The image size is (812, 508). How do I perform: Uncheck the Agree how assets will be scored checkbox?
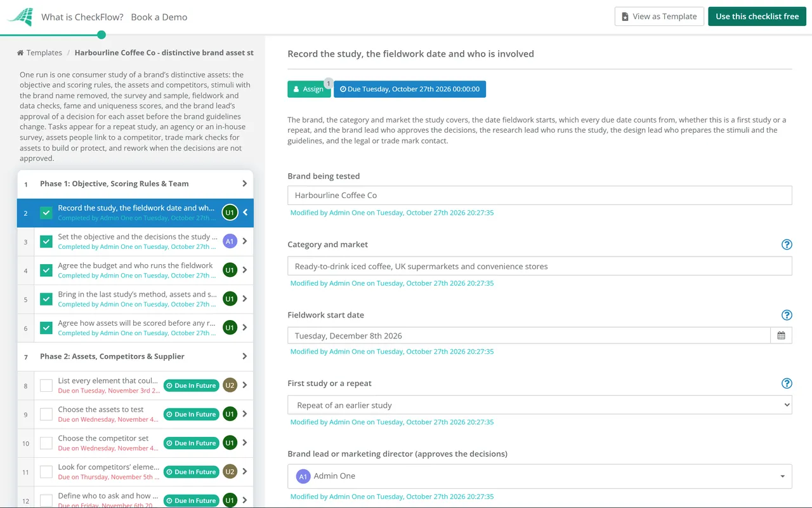[46, 328]
